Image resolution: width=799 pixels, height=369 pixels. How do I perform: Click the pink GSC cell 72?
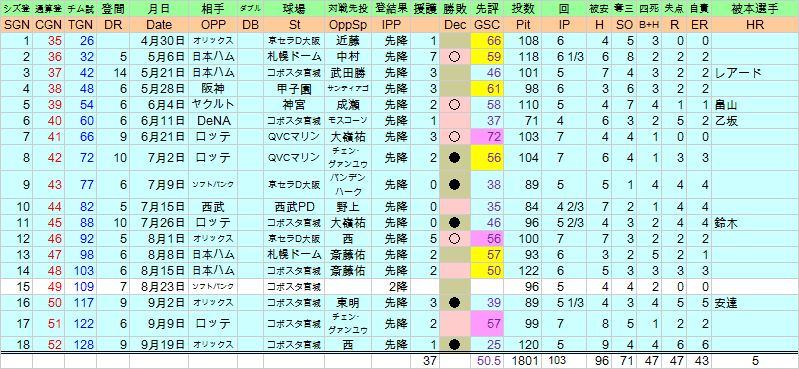tap(486, 137)
